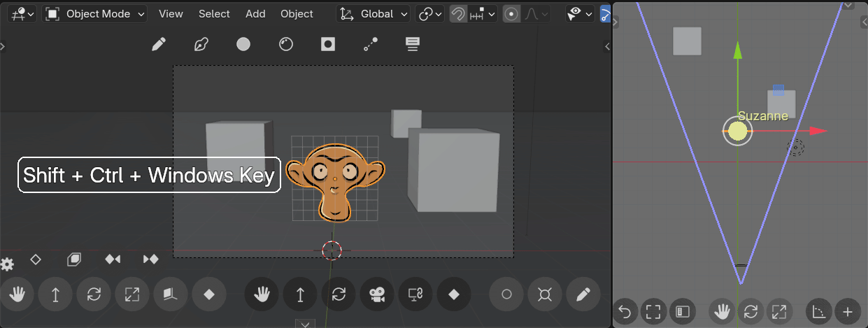Click the axis view button in right viewport
This screenshot has width=868, height=328.
[x=819, y=311]
